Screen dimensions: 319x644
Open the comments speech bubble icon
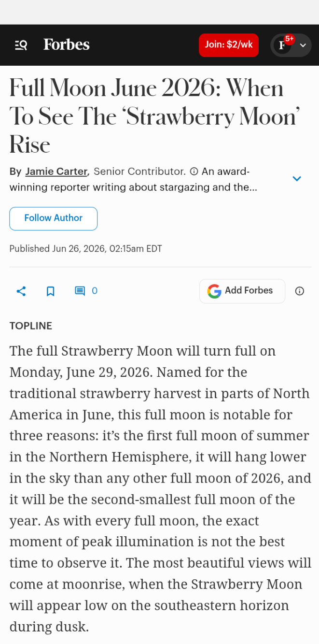pos(80,291)
